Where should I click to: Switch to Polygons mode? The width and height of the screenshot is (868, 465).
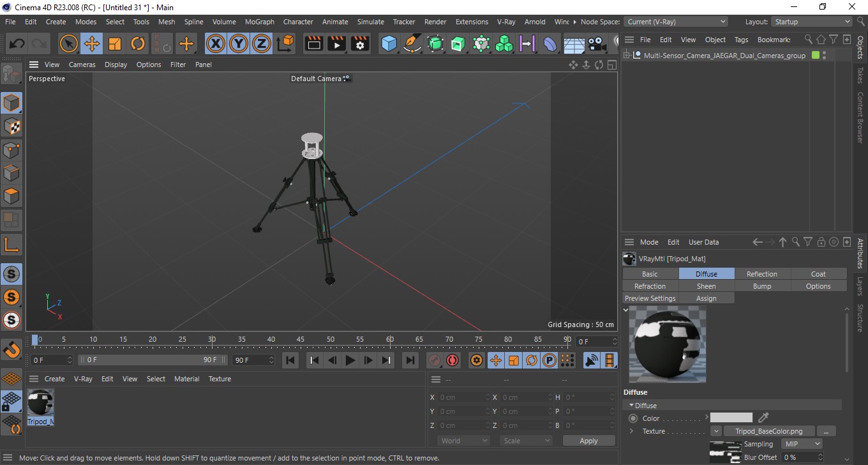(11, 196)
